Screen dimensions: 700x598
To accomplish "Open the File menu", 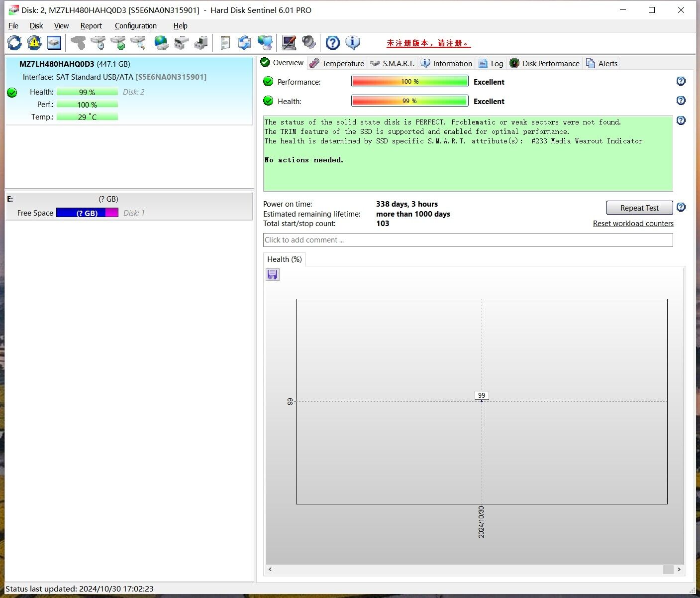I will (x=13, y=26).
